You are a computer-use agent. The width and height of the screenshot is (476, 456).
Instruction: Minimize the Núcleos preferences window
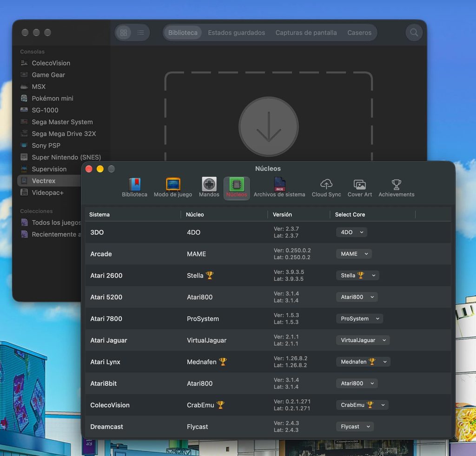(100, 169)
